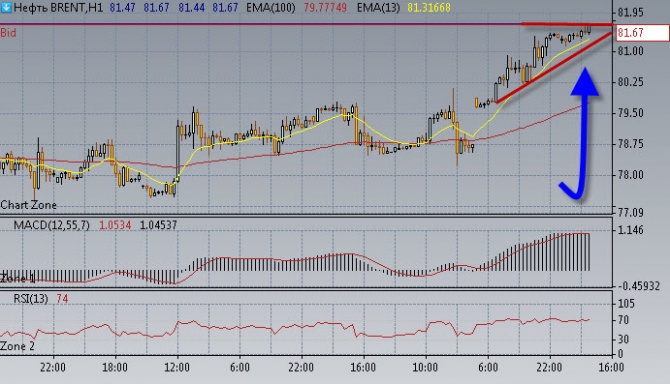The height and width of the screenshot is (384, 670).
Task: Click the Chart Zone label
Action: [x=28, y=205]
